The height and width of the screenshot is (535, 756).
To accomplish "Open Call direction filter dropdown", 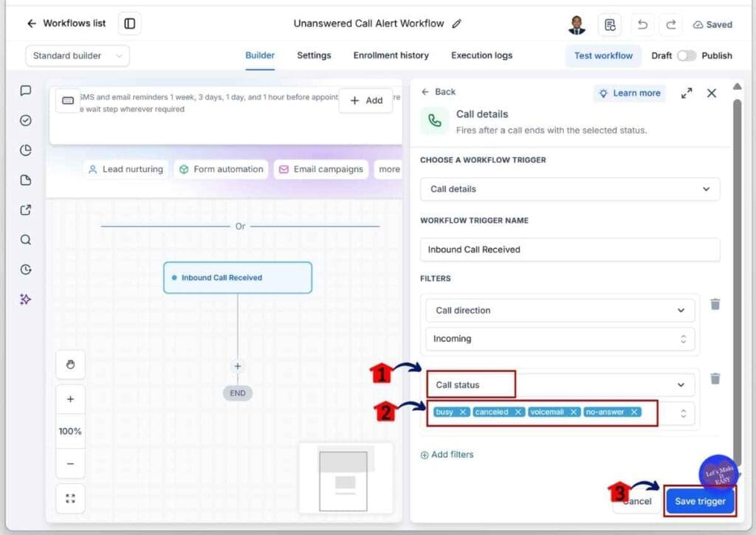I will coord(560,311).
